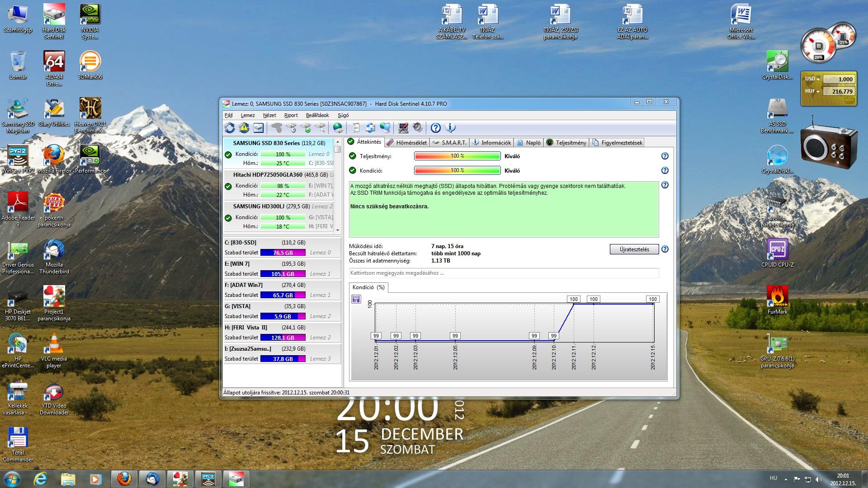The height and width of the screenshot is (488, 868).
Task: Open Beállítások menu
Action: point(317,115)
